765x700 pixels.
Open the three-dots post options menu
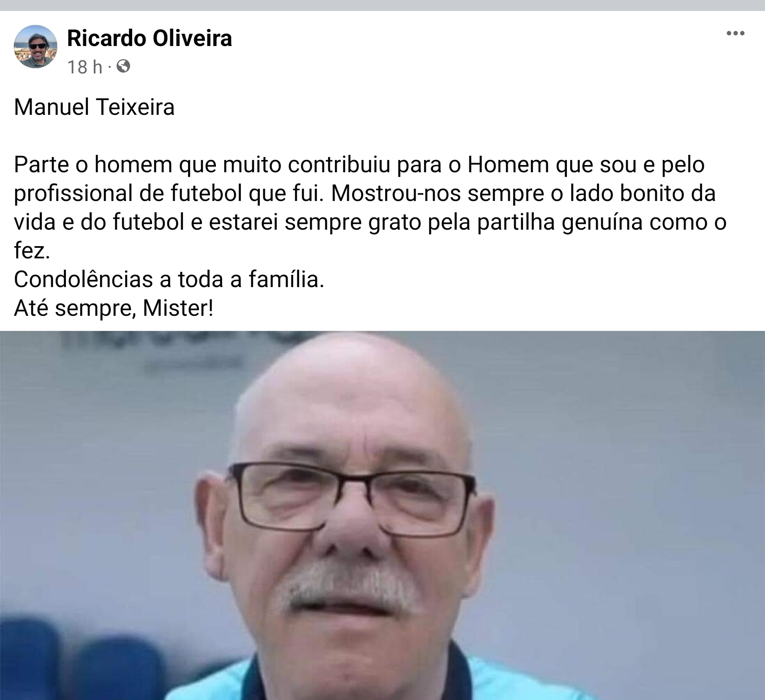pyautogui.click(x=735, y=33)
